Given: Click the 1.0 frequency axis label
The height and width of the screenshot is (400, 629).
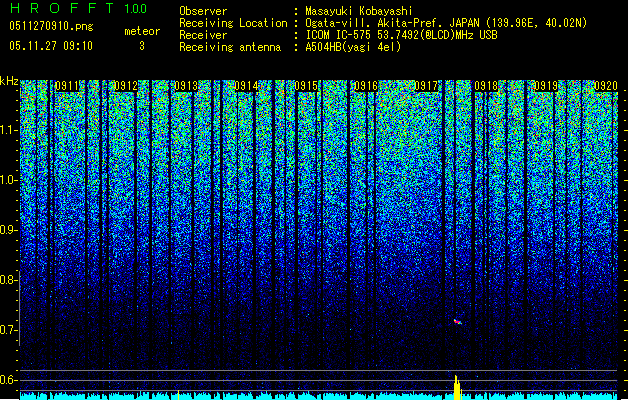Looking at the screenshot, I should click(x=9, y=180).
